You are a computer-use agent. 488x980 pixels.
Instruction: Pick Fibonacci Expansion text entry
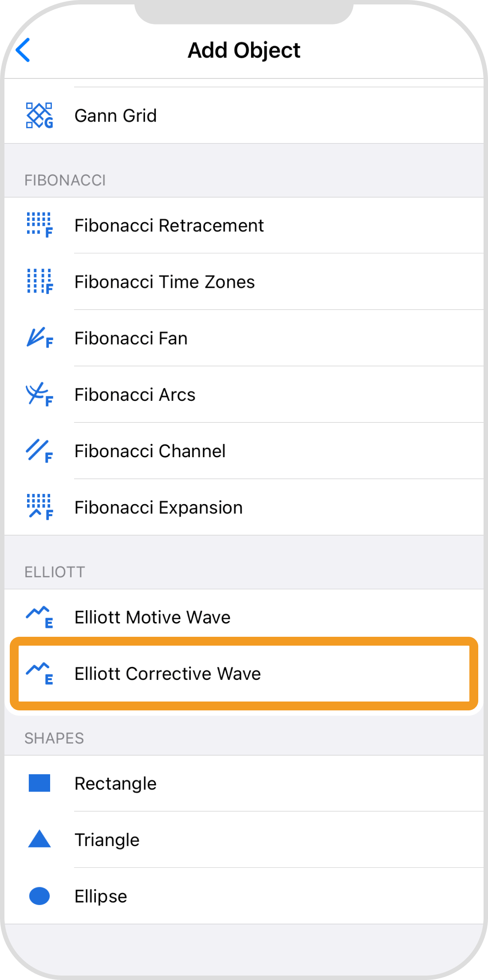158,508
